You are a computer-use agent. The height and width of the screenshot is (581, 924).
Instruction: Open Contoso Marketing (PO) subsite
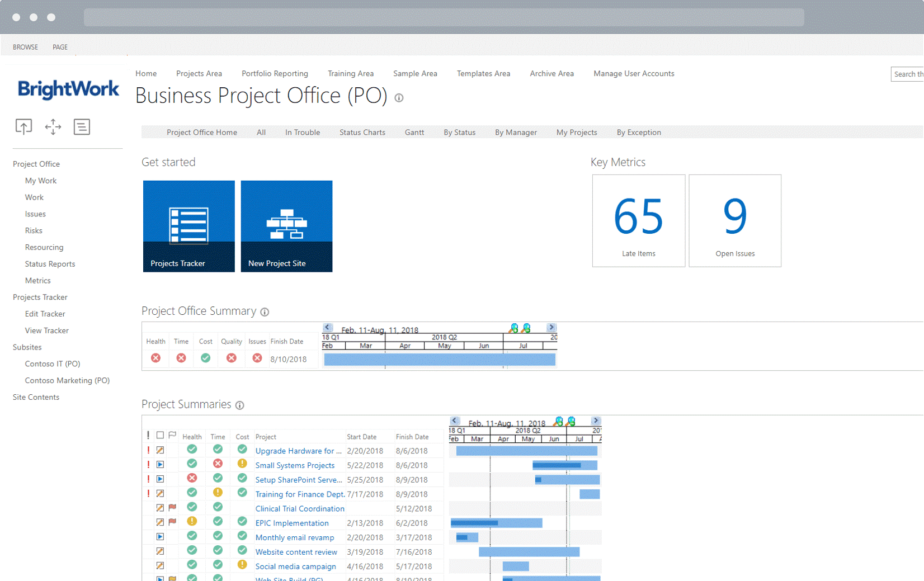tap(67, 380)
